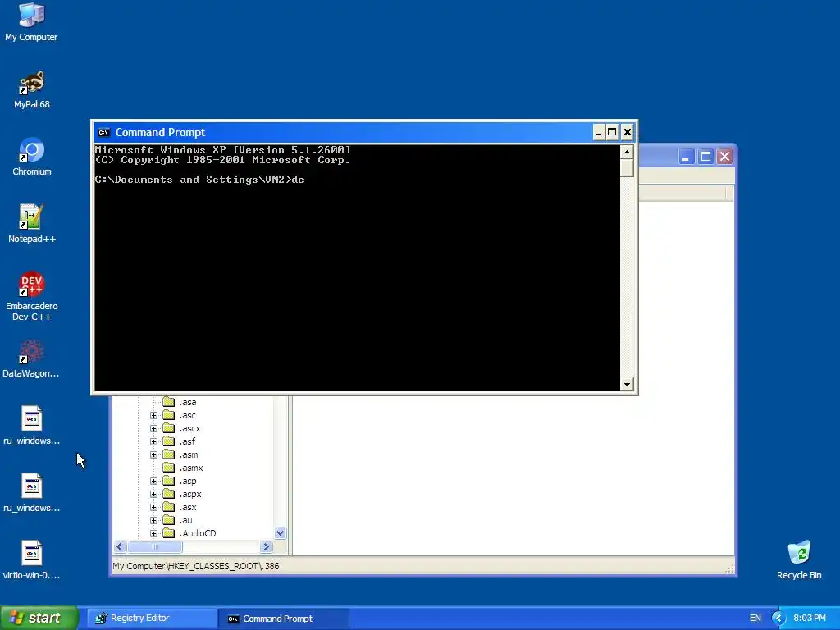This screenshot has width=840, height=630.
Task: Click the status bar path HKEY_CLASSES_ROOT\.386
Action: point(223,566)
